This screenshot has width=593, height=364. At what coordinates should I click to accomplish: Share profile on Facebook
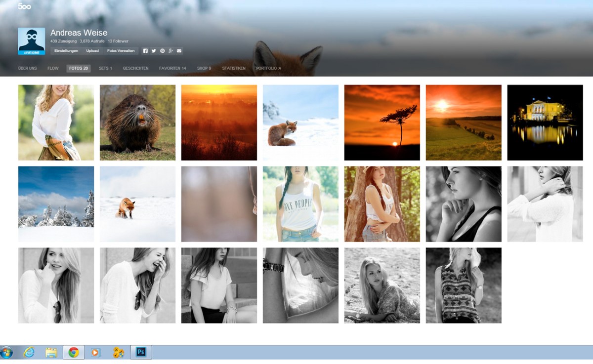145,51
